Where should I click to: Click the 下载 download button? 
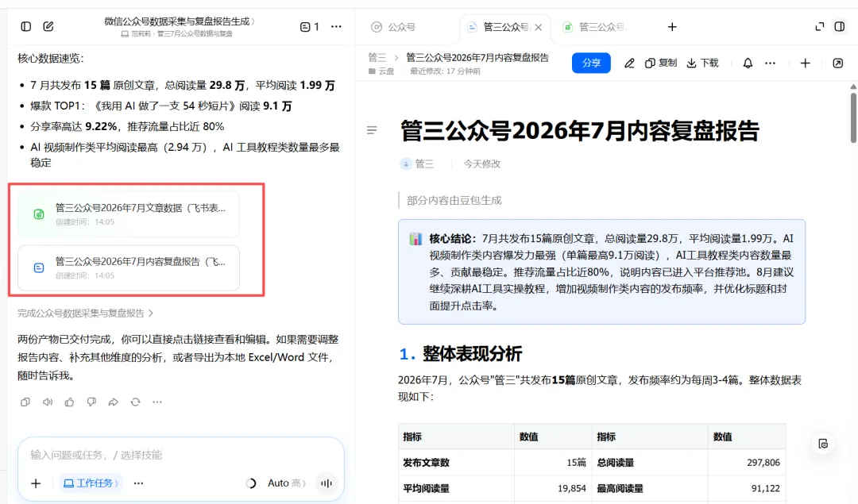(702, 63)
